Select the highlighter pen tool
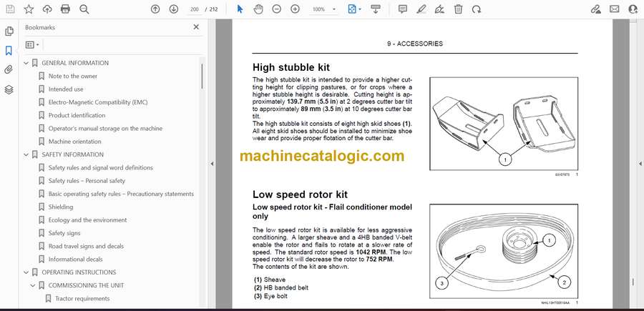The width and height of the screenshot is (644, 311). click(x=421, y=9)
